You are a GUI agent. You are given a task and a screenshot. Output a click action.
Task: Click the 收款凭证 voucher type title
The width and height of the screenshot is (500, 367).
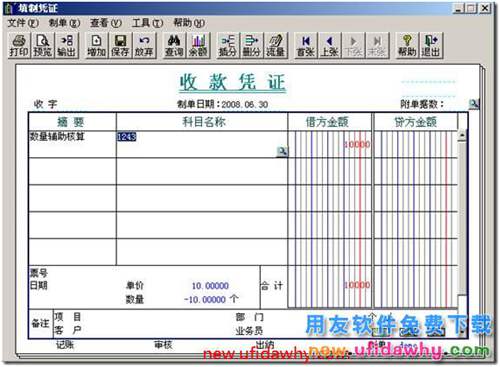click(233, 82)
